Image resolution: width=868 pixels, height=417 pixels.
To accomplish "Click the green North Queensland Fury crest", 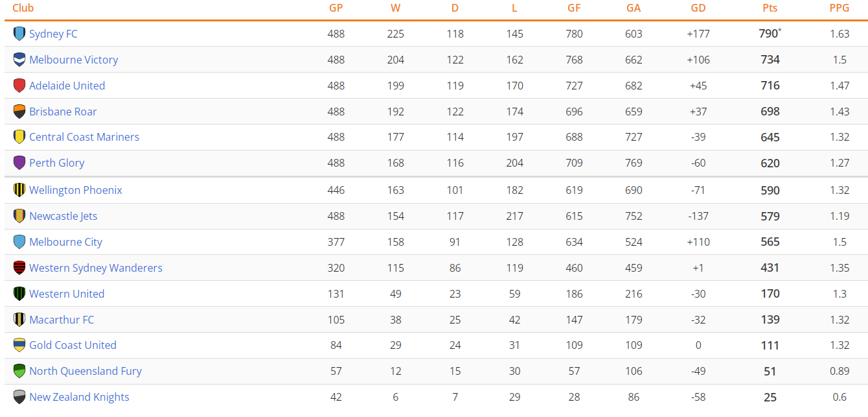I will [x=19, y=371].
